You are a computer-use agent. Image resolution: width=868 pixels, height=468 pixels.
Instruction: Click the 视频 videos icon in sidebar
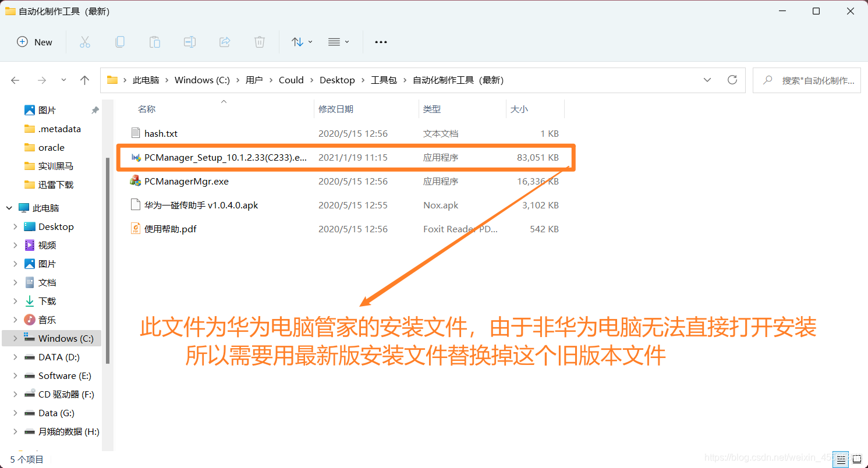click(30, 245)
